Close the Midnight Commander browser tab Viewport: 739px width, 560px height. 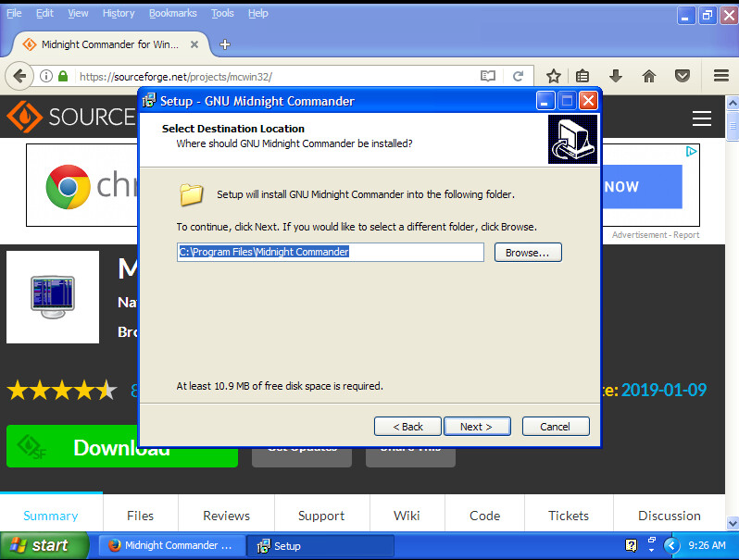click(x=194, y=44)
